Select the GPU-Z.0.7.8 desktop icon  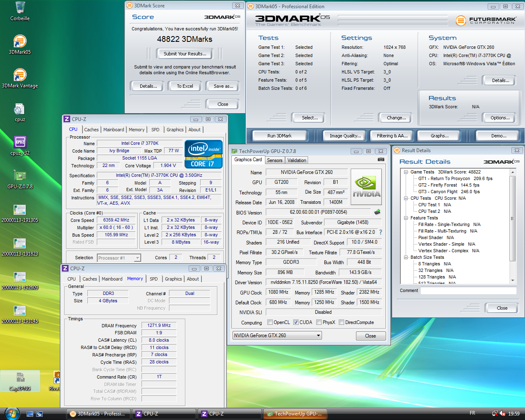(x=20, y=179)
